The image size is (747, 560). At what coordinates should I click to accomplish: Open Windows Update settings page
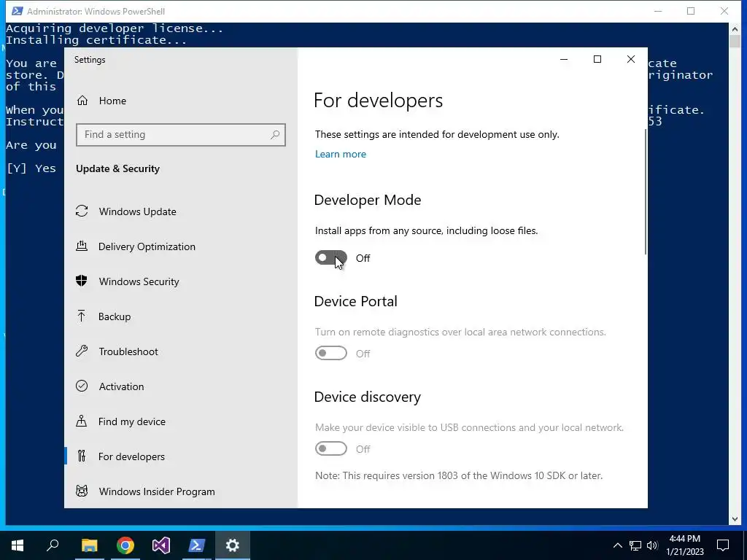tap(181, 211)
